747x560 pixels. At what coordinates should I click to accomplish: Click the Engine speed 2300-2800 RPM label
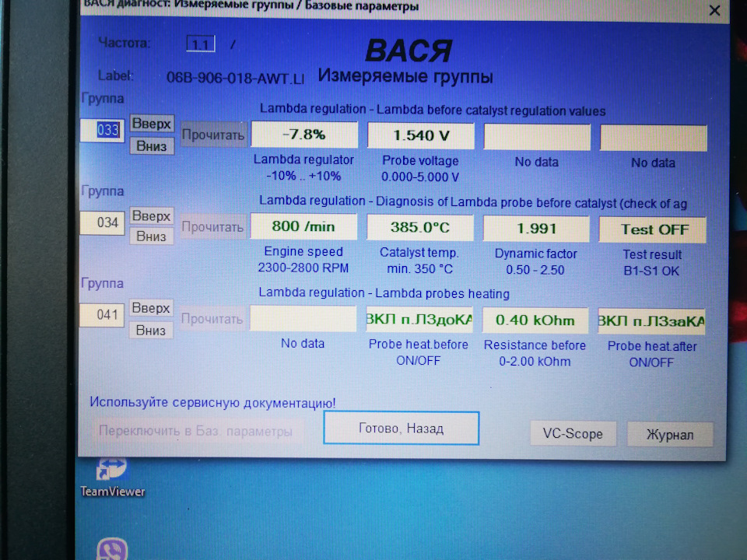[303, 260]
